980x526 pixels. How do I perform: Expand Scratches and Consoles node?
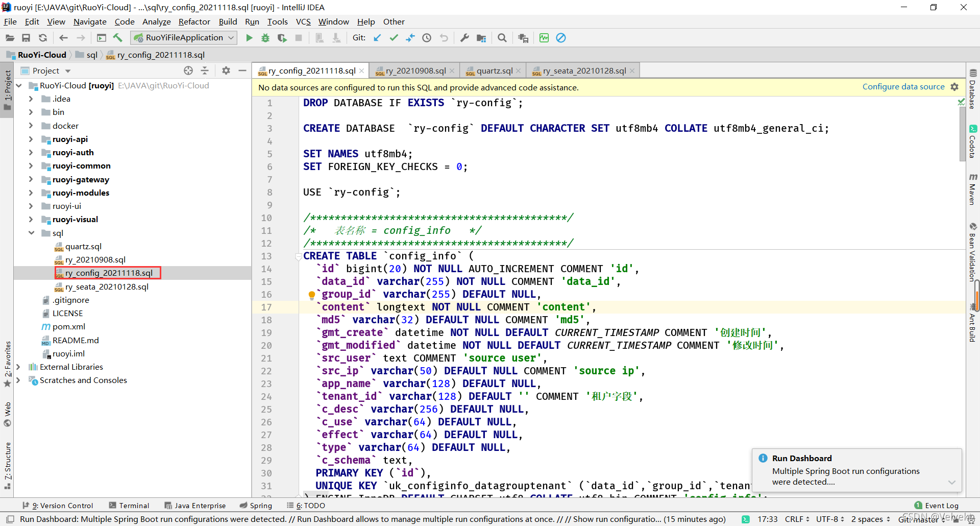tap(18, 380)
